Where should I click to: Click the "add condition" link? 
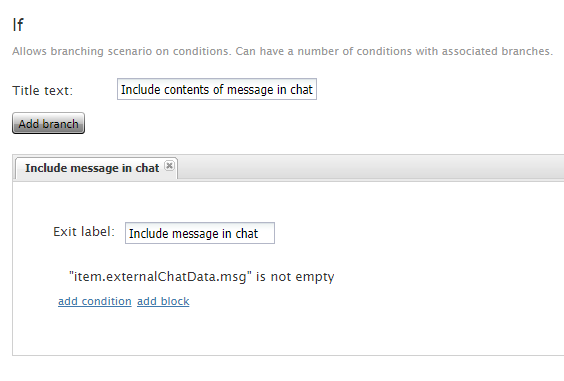(95, 301)
